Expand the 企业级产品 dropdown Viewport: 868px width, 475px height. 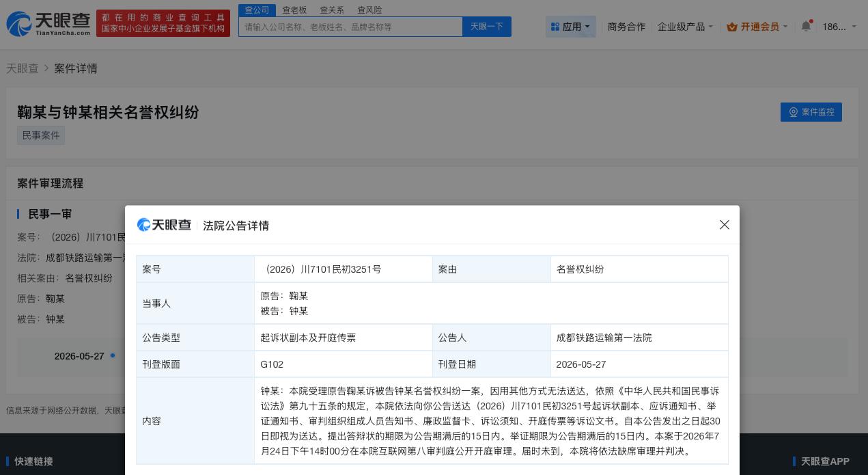(685, 27)
